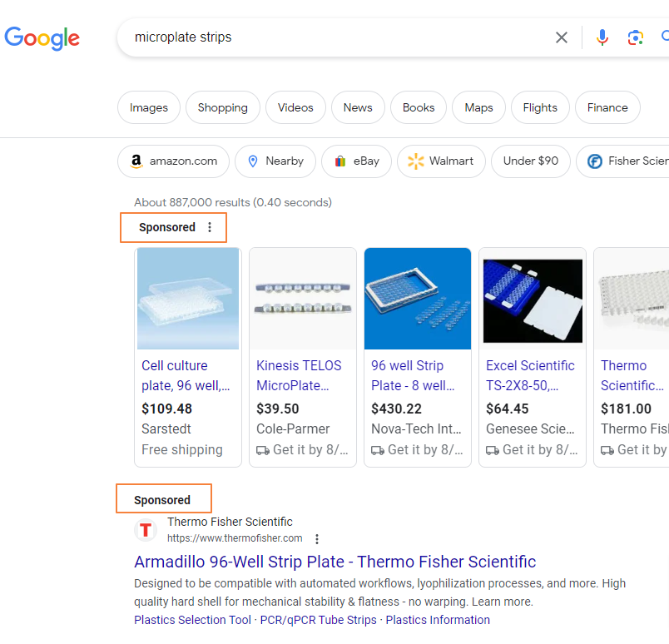Image resolution: width=669 pixels, height=644 pixels.
Task: Click the Sarstedt seller name
Action: (166, 429)
